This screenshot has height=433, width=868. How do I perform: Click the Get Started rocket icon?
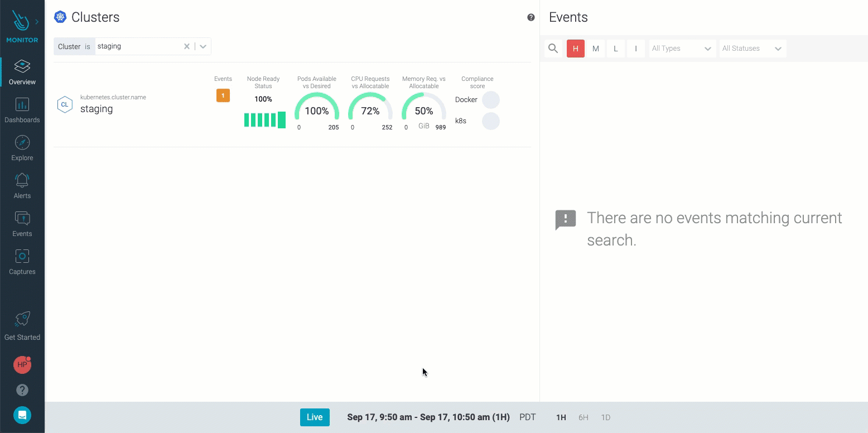22,319
